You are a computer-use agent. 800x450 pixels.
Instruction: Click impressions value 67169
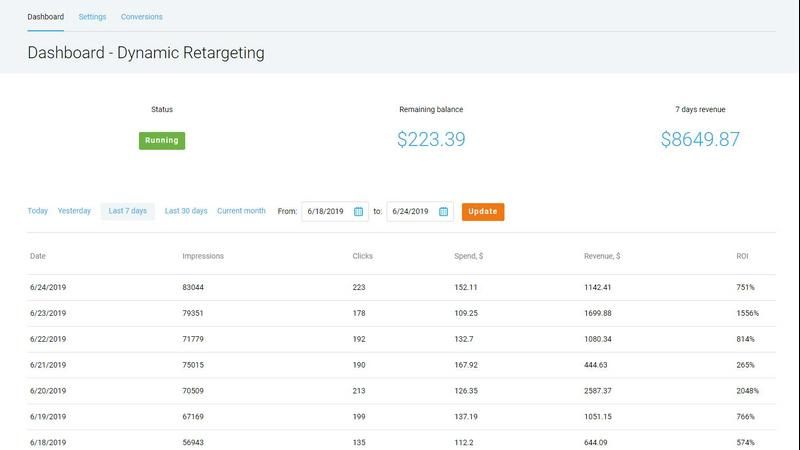[x=193, y=417]
